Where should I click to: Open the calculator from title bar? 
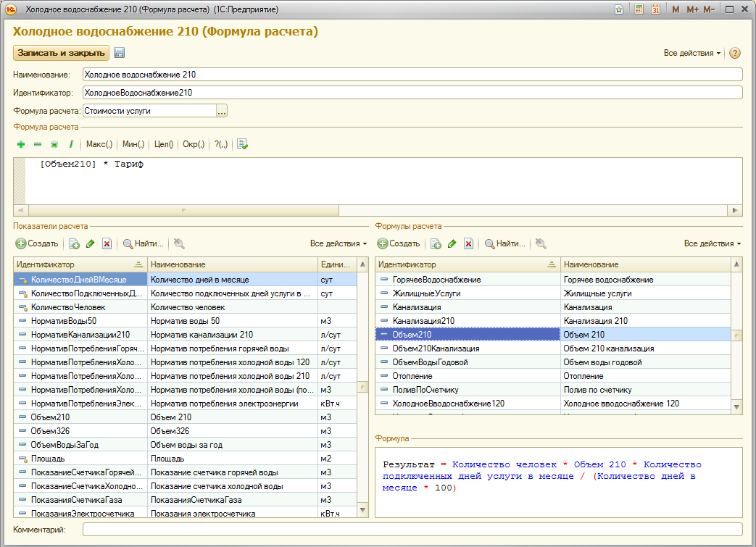pyautogui.click(x=639, y=9)
